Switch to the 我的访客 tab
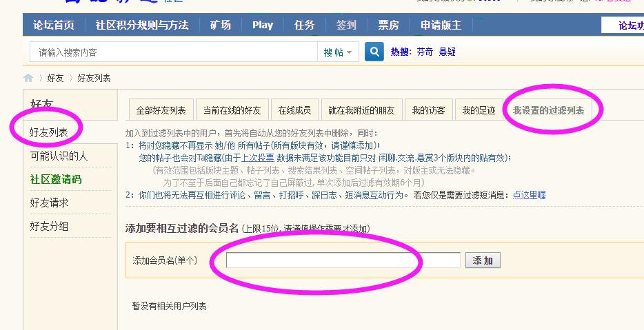Viewport: 644px width, 330px height. [428, 110]
